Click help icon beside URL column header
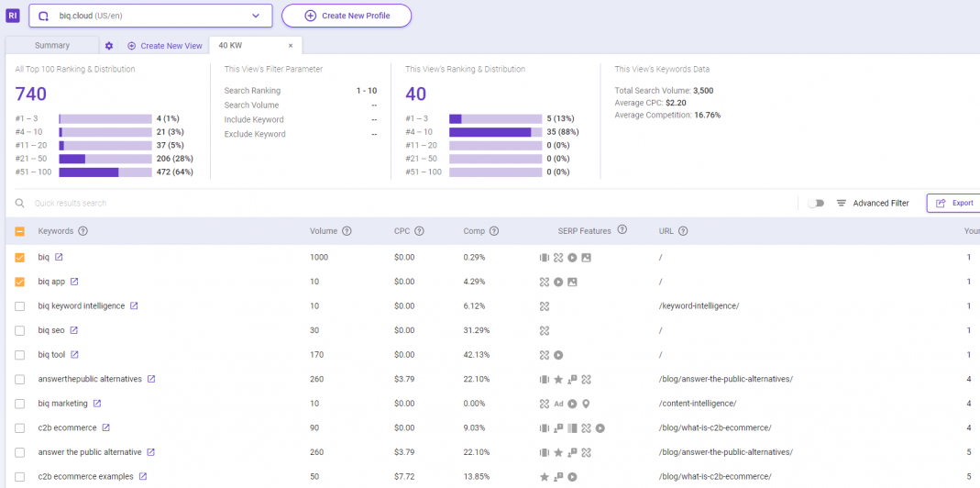980x488 pixels. pos(683,231)
